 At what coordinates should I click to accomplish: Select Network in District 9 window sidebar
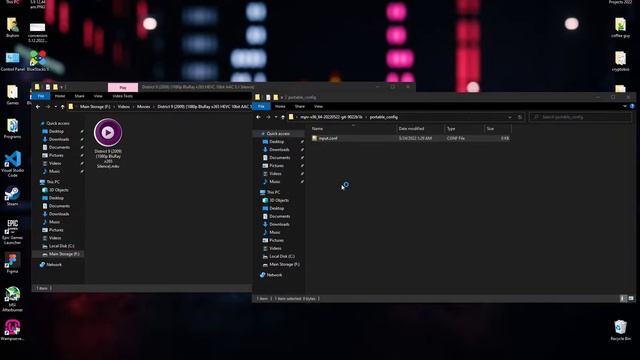point(53,265)
